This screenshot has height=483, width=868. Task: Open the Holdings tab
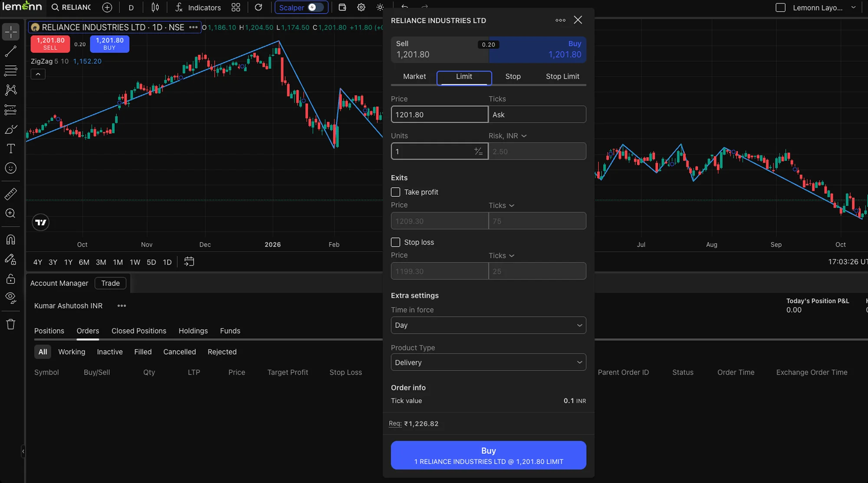193,331
